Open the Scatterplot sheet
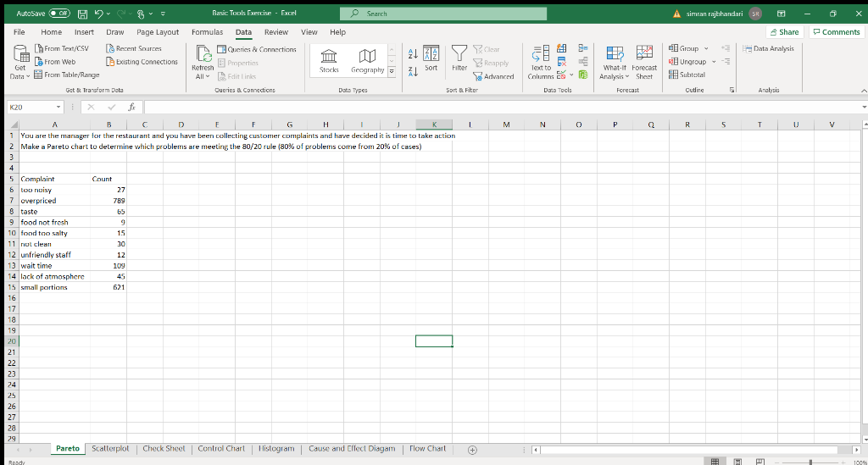The width and height of the screenshot is (868, 465). (110, 448)
